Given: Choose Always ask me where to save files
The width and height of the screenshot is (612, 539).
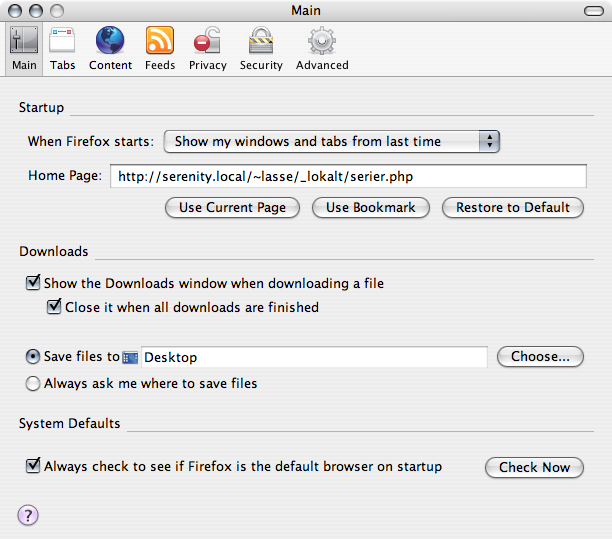Looking at the screenshot, I should point(33,383).
